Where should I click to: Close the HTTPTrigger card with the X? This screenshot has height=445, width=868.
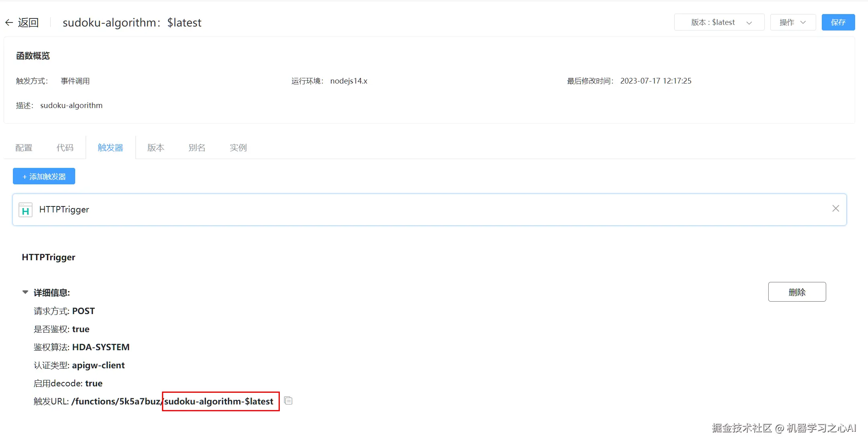pos(835,208)
